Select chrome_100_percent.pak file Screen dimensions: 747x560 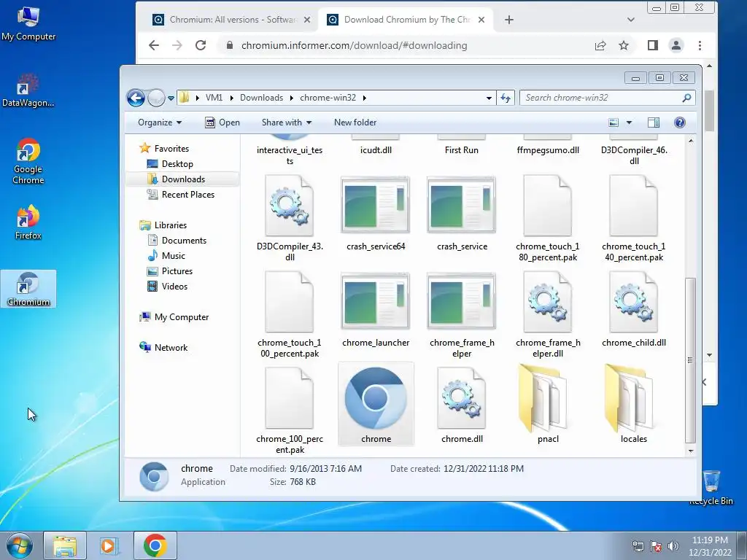[290, 411]
